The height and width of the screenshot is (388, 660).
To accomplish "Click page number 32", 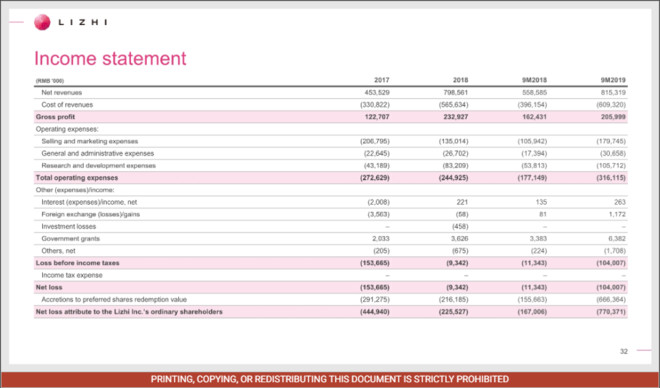I will coord(624,351).
